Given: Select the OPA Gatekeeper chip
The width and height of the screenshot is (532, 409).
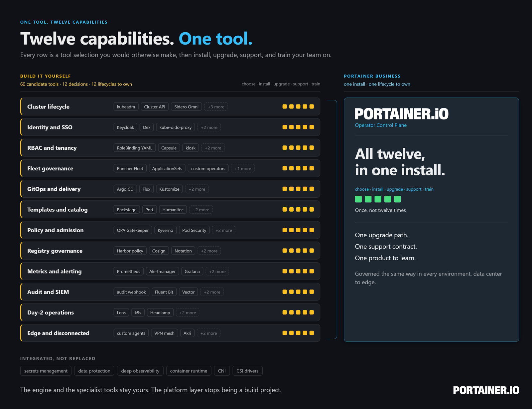Looking at the screenshot, I should point(133,230).
